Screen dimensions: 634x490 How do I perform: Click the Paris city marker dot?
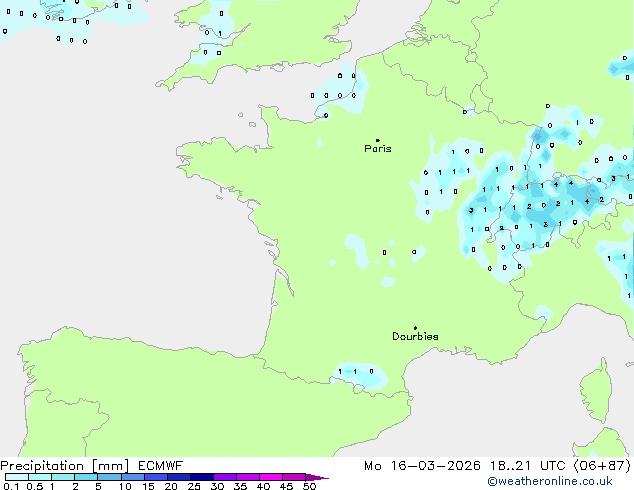[x=377, y=140]
